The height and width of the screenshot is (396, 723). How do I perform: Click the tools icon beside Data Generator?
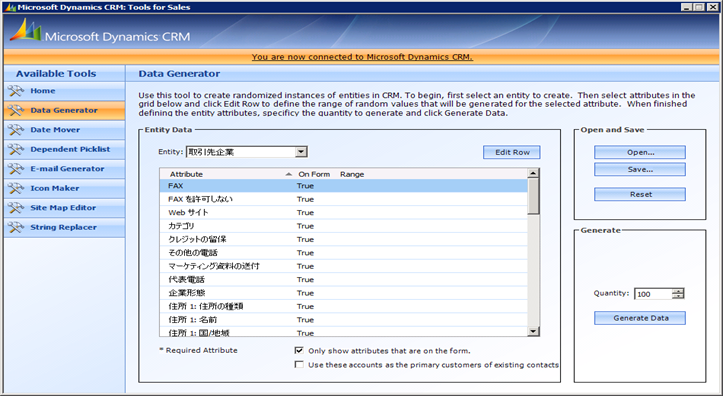coord(16,110)
